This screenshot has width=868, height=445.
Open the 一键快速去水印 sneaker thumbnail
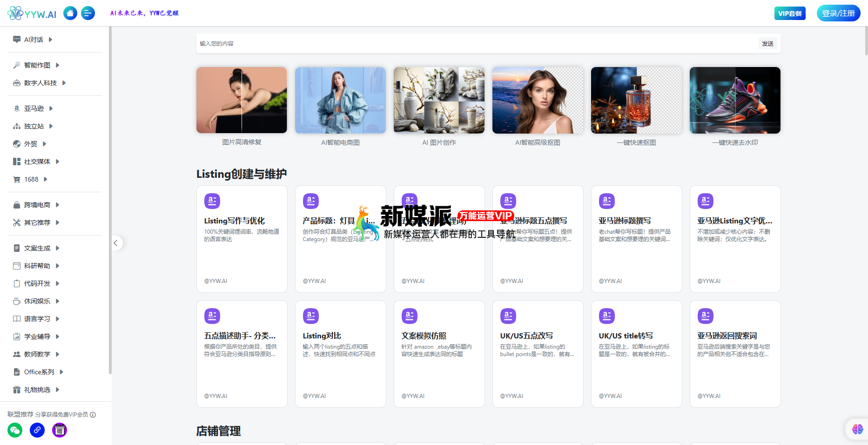point(735,100)
